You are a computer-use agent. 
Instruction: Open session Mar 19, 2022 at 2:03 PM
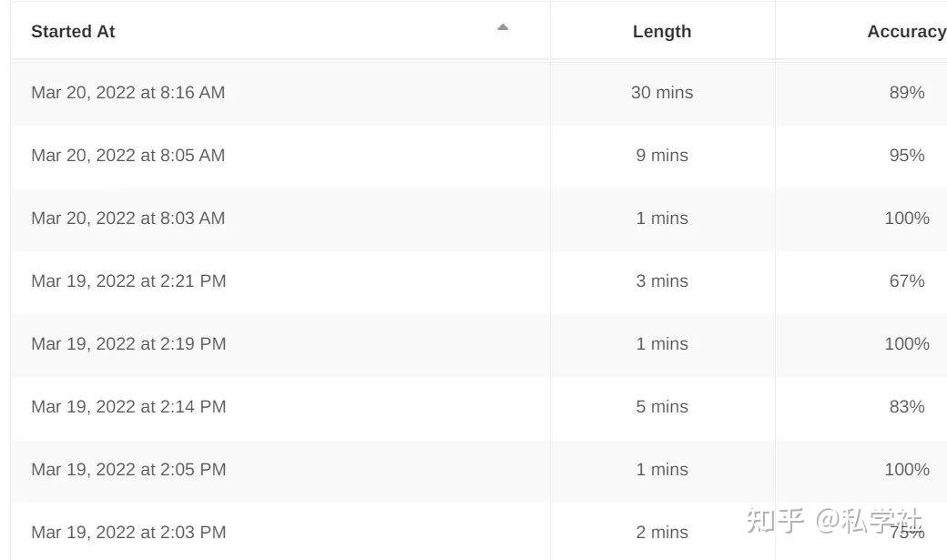[128, 532]
